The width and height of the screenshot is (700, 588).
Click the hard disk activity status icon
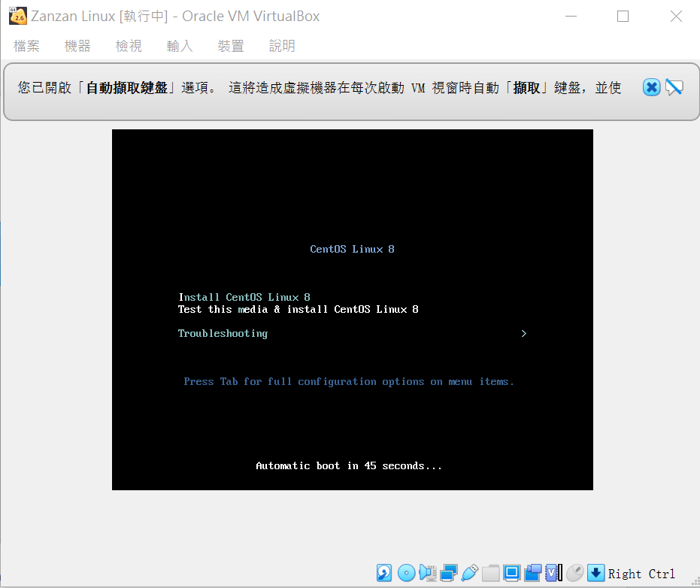pyautogui.click(x=384, y=573)
